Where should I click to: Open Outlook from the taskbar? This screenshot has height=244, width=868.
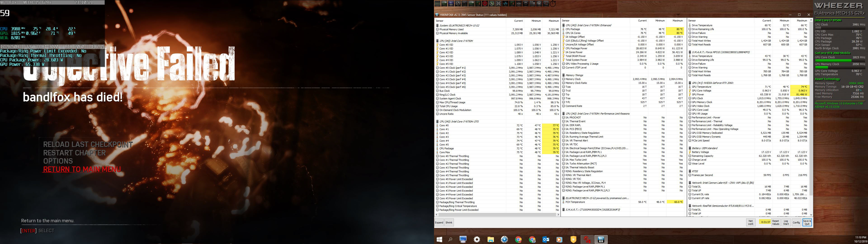point(546,240)
